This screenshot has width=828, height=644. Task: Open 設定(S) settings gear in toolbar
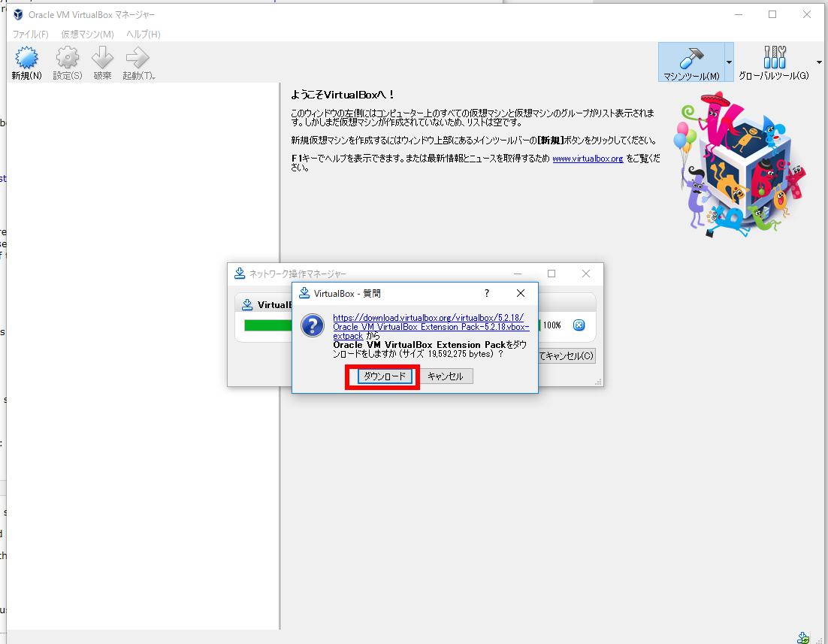tap(68, 62)
